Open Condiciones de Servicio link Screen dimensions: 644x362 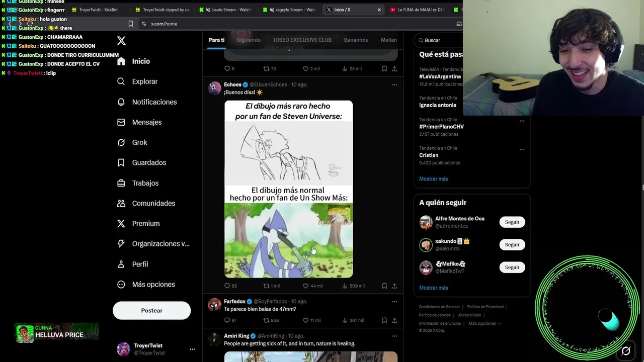point(439,307)
